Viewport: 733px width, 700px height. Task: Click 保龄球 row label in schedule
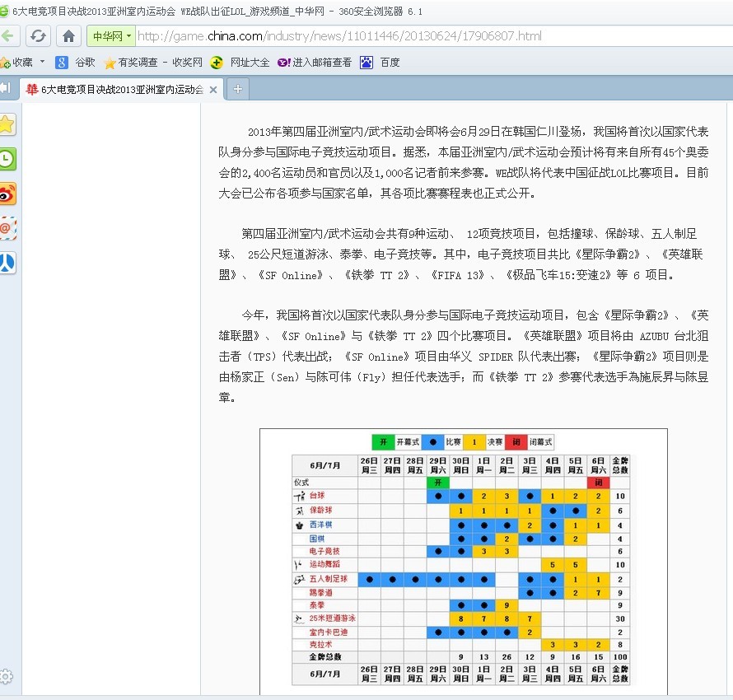tap(320, 511)
